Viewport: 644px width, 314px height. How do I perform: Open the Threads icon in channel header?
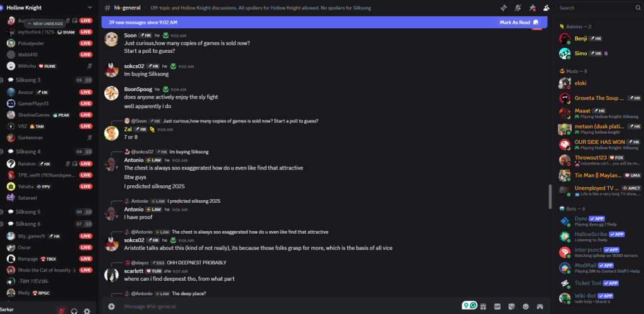click(504, 8)
